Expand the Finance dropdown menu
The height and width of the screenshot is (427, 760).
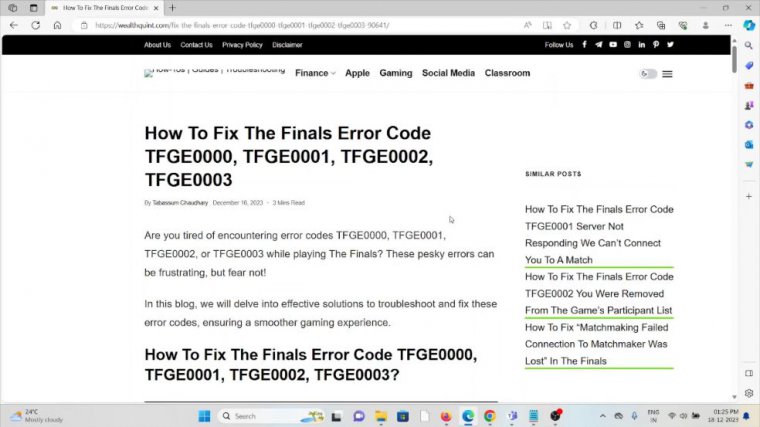[315, 73]
